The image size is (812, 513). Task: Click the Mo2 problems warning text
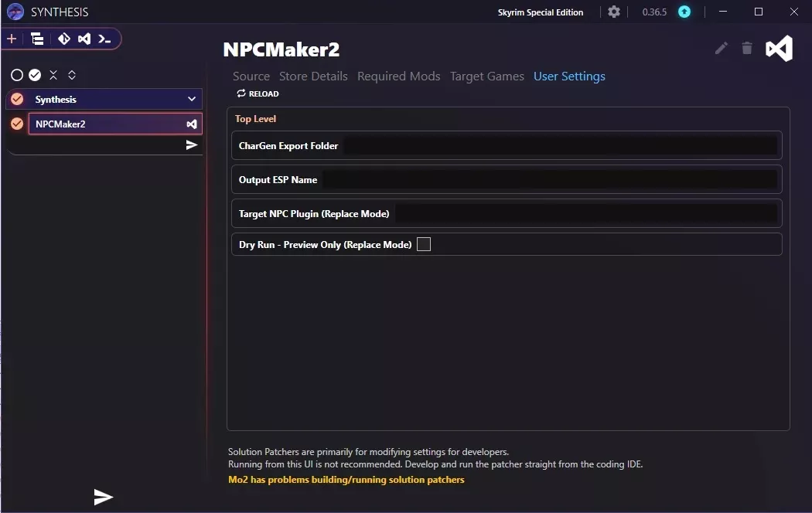(x=346, y=479)
